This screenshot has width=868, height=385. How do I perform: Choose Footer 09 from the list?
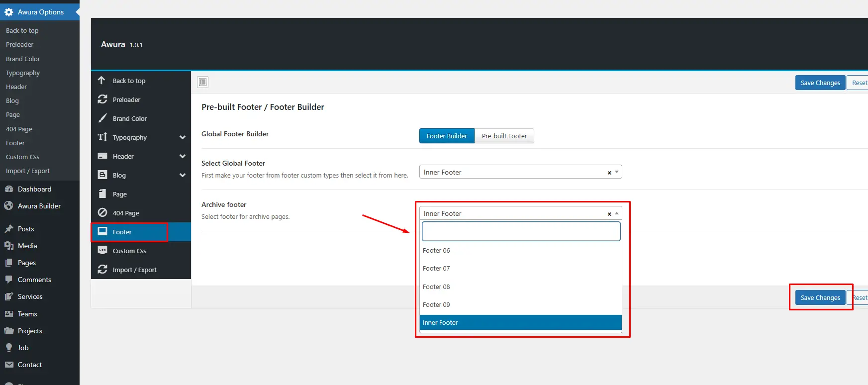[x=521, y=304]
